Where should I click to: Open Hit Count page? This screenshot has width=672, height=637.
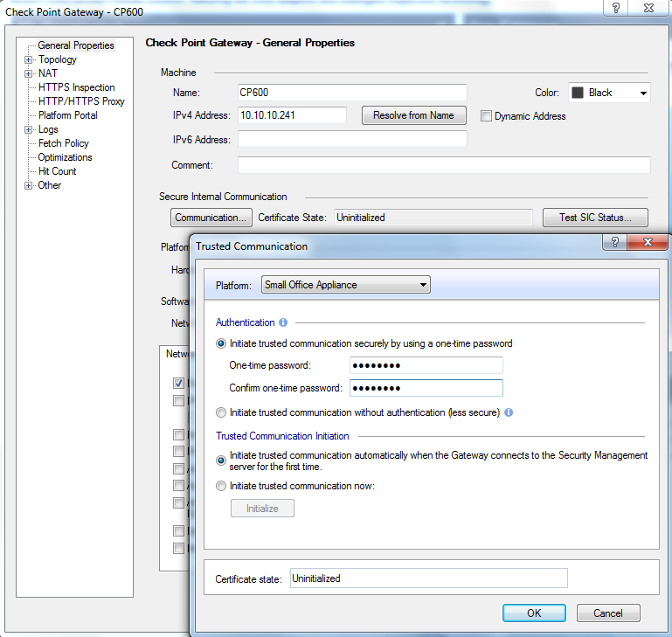coord(57,171)
